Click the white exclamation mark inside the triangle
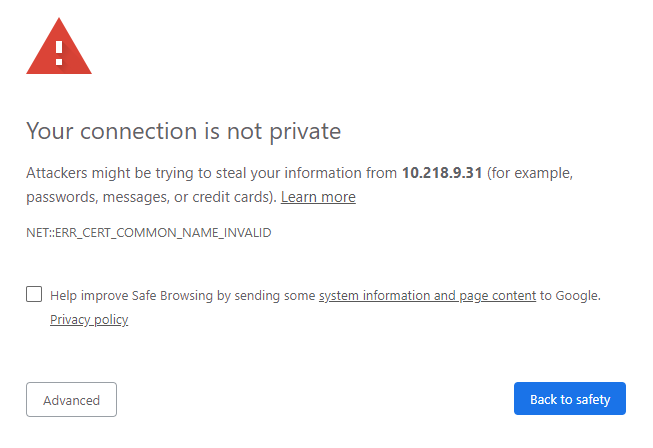653x448 pixels. click(x=59, y=51)
